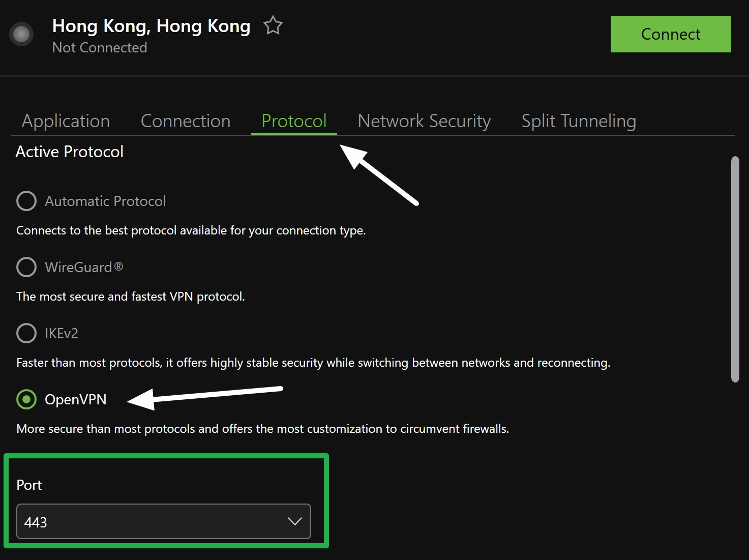Open the Connection tab
Screen dimensions: 749x560
186,121
